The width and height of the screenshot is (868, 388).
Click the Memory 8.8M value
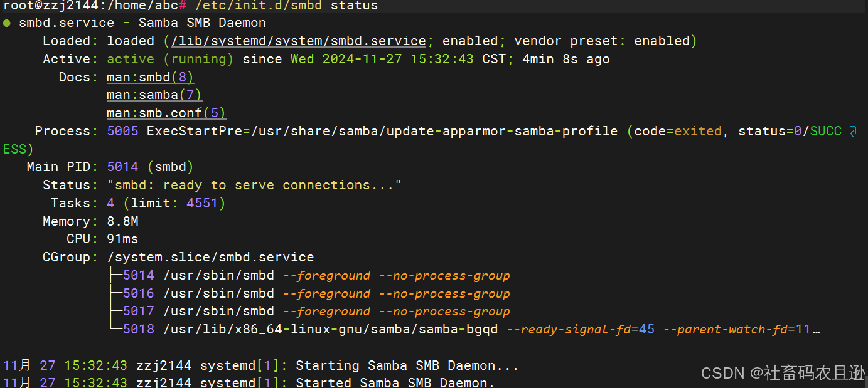[x=122, y=222]
